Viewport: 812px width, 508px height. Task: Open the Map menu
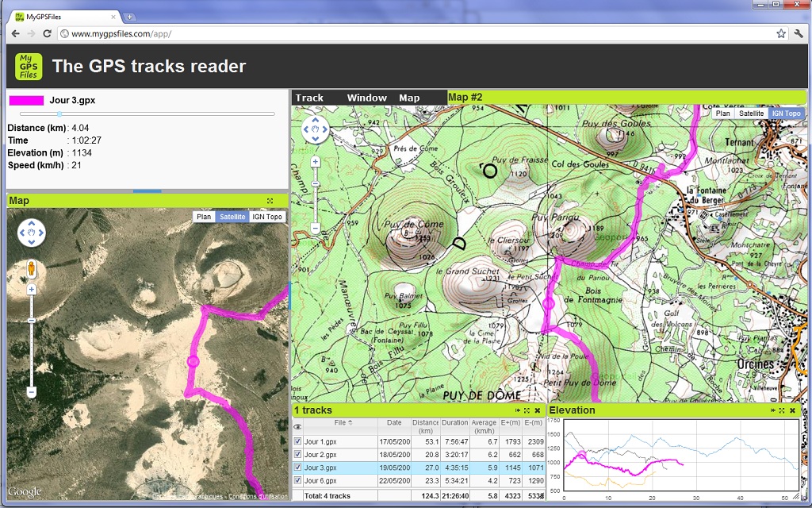(x=409, y=98)
